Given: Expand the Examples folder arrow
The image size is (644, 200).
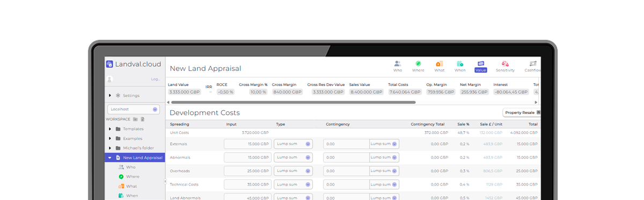Looking at the screenshot, I should pyautogui.click(x=110, y=139).
